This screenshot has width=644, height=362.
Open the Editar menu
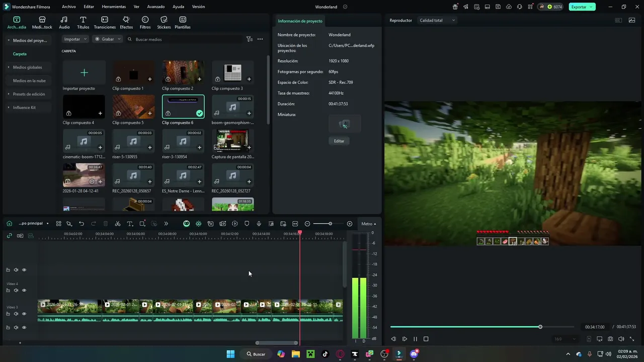89,7
